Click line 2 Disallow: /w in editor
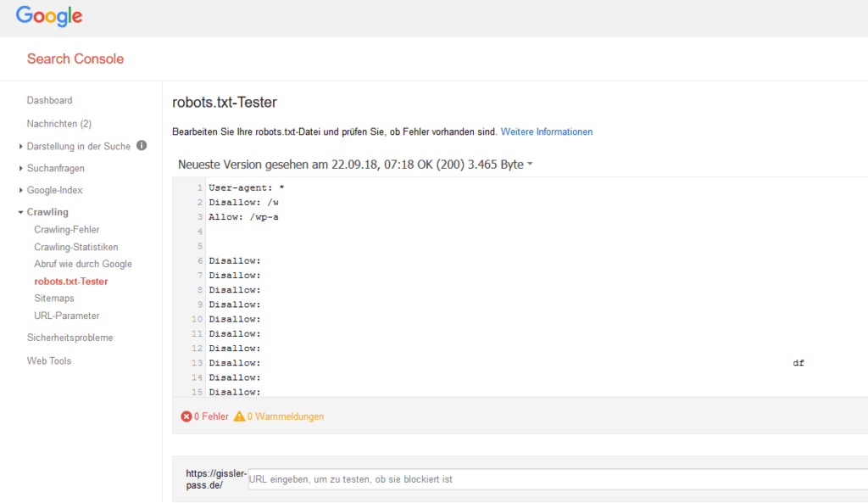 (243, 202)
